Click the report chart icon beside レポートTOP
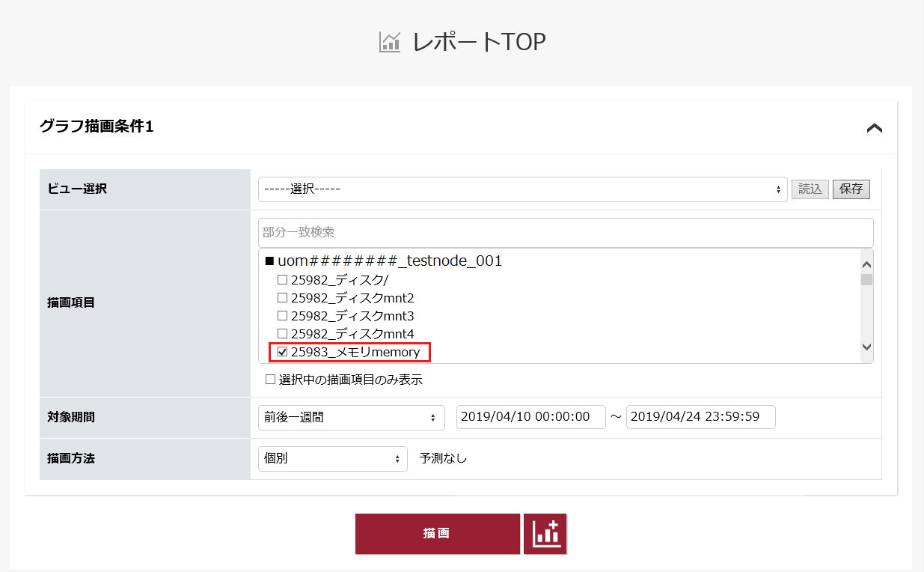 390,42
